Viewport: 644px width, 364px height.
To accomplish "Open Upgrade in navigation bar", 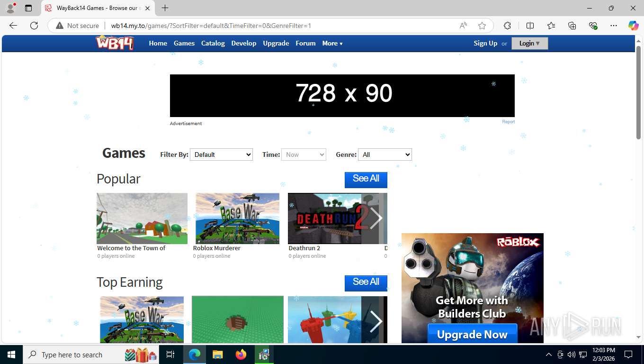I will 276,43.
